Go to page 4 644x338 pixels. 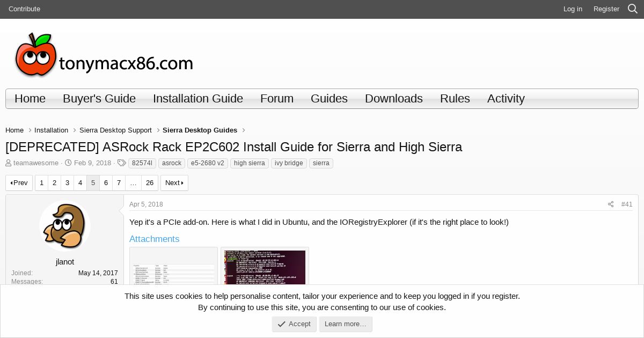[80, 183]
